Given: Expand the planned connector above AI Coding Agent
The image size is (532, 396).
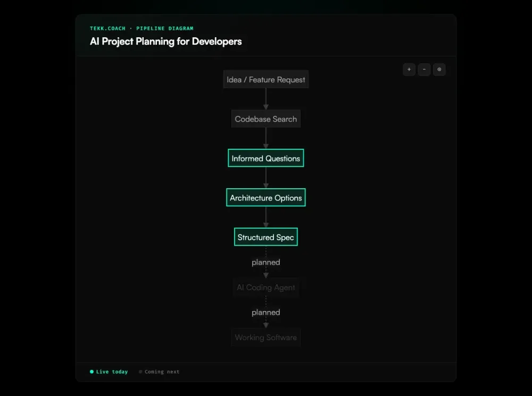Looking at the screenshot, I should point(265,262).
